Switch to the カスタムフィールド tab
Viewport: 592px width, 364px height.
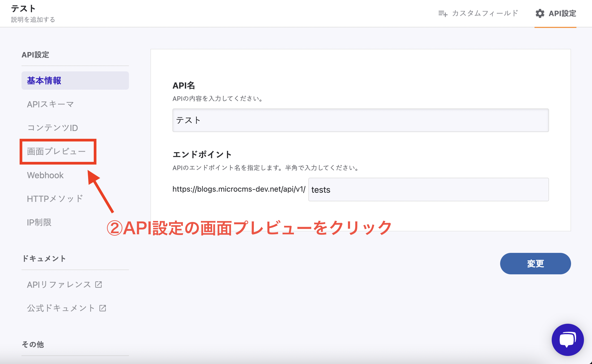click(485, 13)
